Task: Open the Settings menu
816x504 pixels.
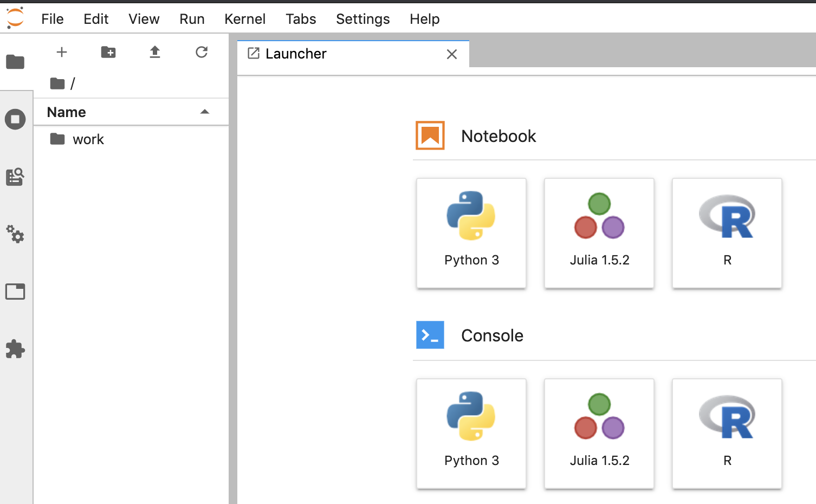Action: [363, 19]
